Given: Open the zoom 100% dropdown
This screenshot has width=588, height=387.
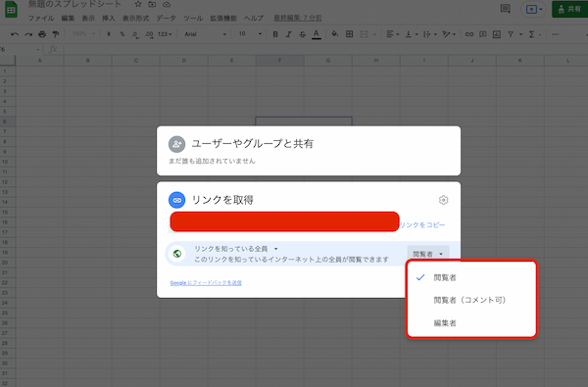Looking at the screenshot, I should point(83,33).
